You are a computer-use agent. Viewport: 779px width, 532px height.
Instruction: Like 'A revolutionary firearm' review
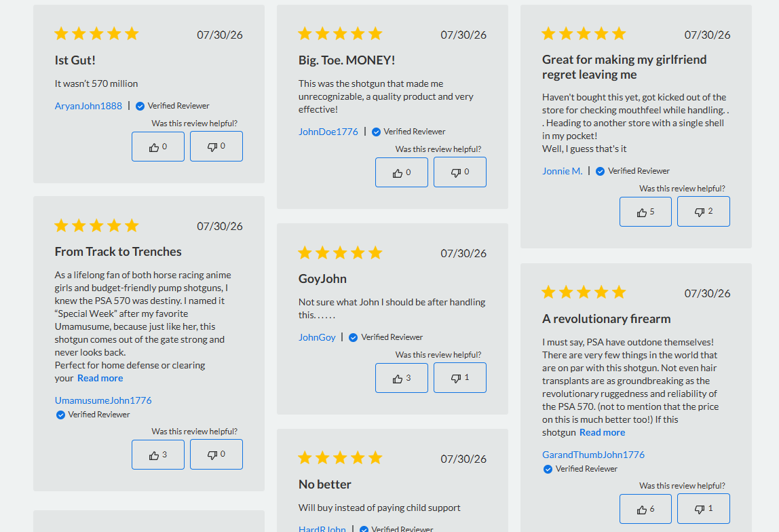[645, 509]
